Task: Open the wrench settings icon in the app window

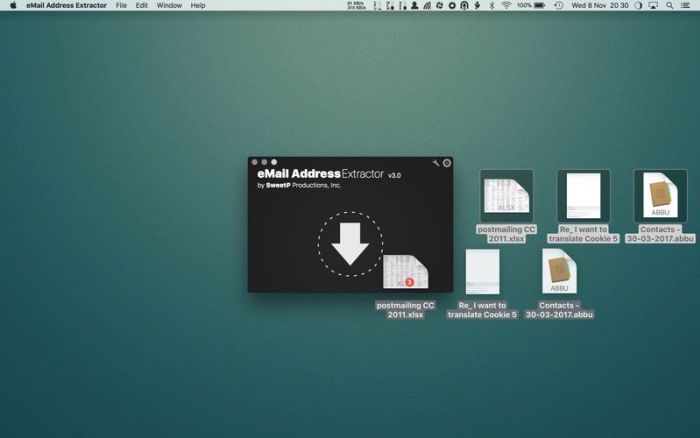Action: coord(435,162)
